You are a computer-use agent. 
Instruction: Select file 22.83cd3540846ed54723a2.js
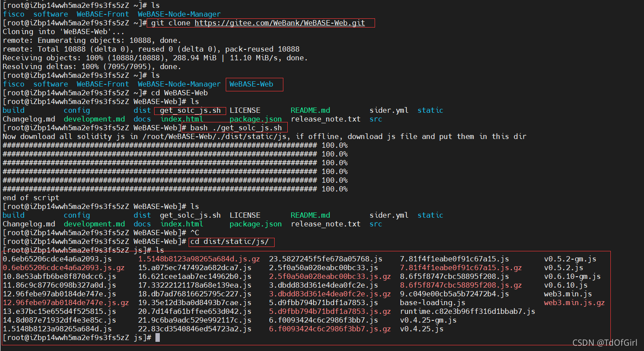195,329
